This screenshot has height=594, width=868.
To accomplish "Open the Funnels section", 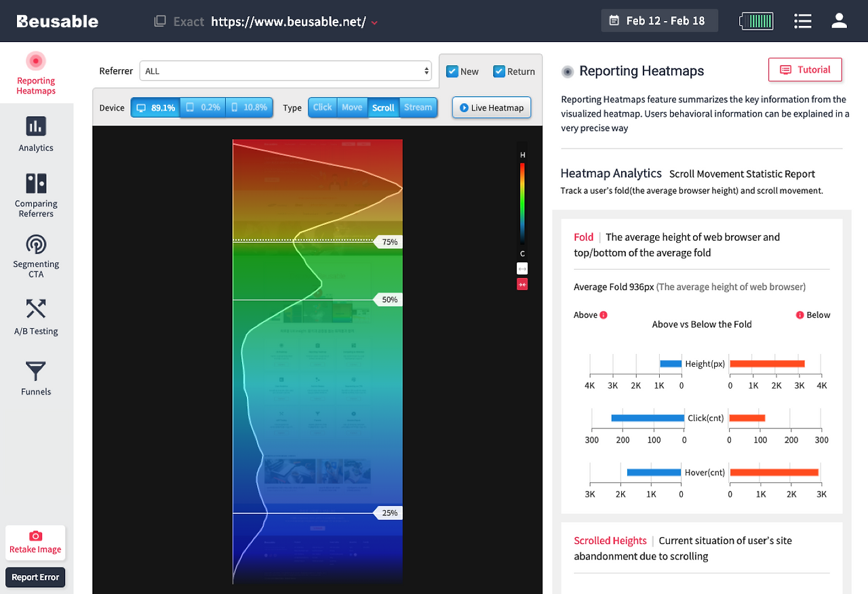I will click(x=36, y=378).
